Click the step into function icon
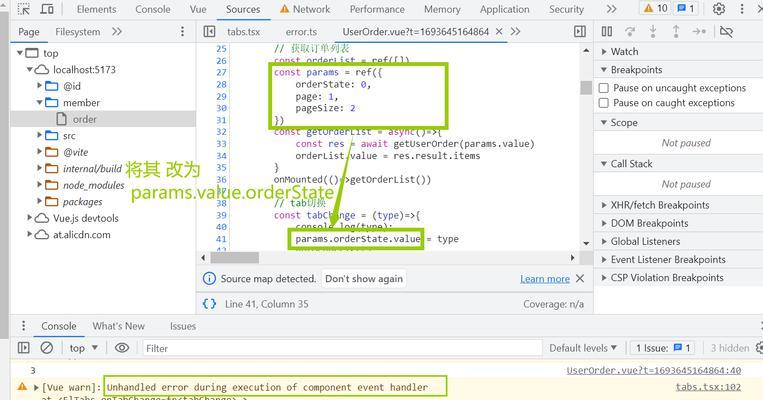Screen dimensions: 763x400 (x=653, y=32)
